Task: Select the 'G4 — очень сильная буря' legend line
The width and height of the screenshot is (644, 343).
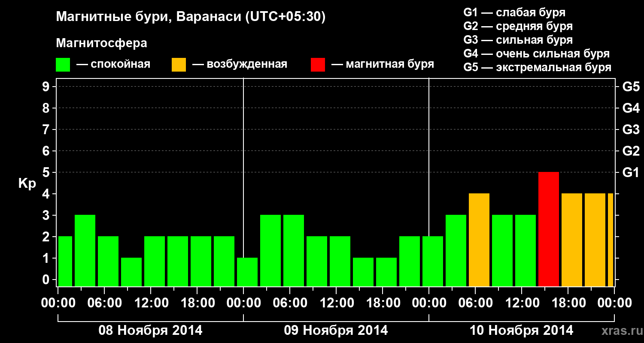Action: pos(537,54)
